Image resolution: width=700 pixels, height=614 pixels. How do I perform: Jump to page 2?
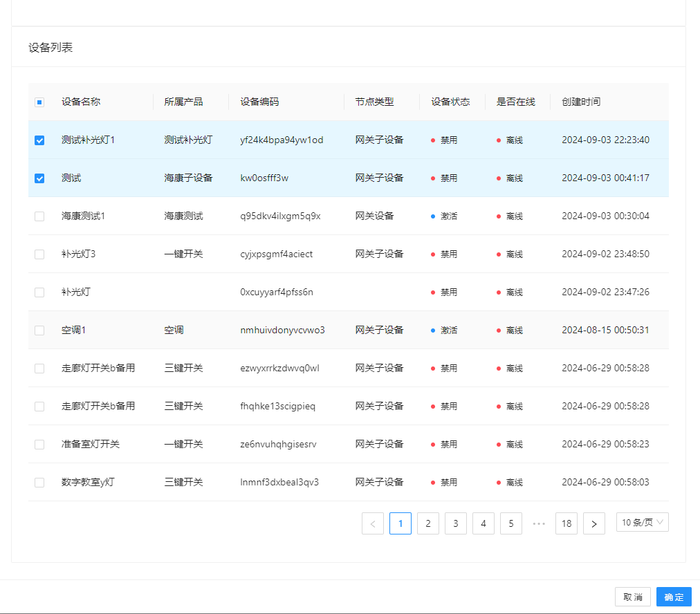point(428,523)
